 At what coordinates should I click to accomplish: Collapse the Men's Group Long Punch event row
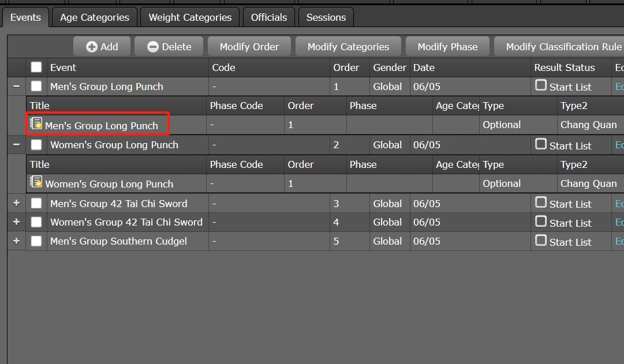pos(16,87)
